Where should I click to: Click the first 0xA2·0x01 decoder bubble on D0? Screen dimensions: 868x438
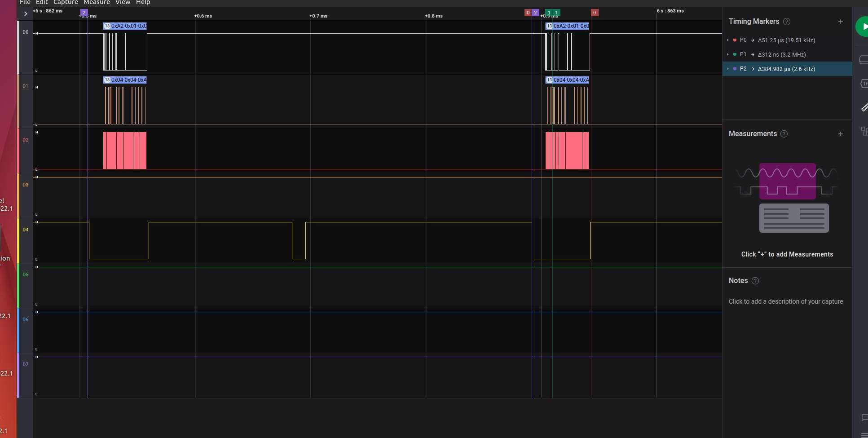point(125,26)
